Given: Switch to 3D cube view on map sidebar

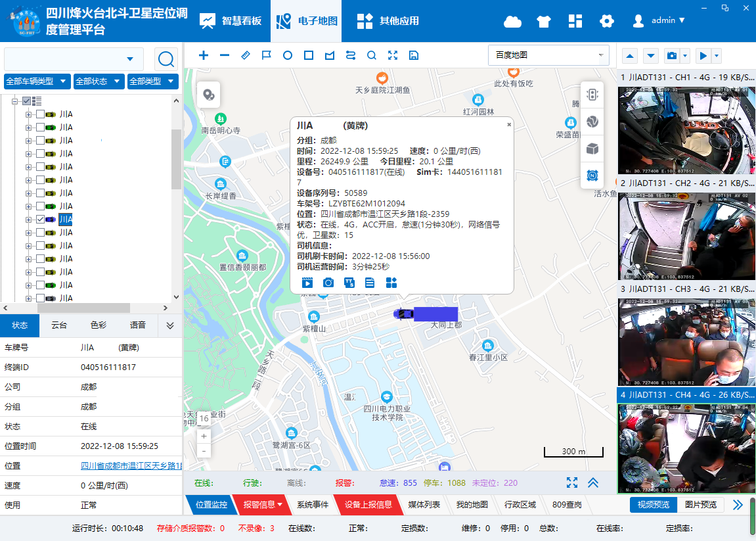Looking at the screenshot, I should (x=592, y=149).
